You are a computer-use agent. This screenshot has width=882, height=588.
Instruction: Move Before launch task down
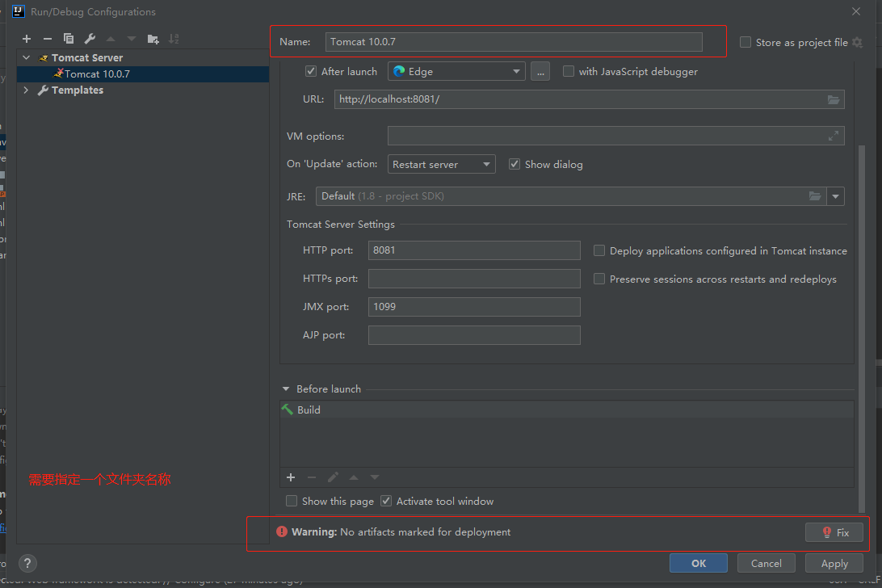point(375,477)
